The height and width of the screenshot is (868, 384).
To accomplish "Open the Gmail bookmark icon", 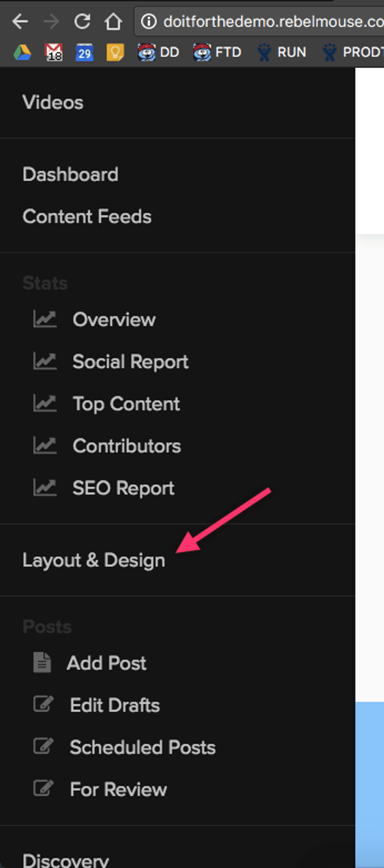I will click(54, 52).
